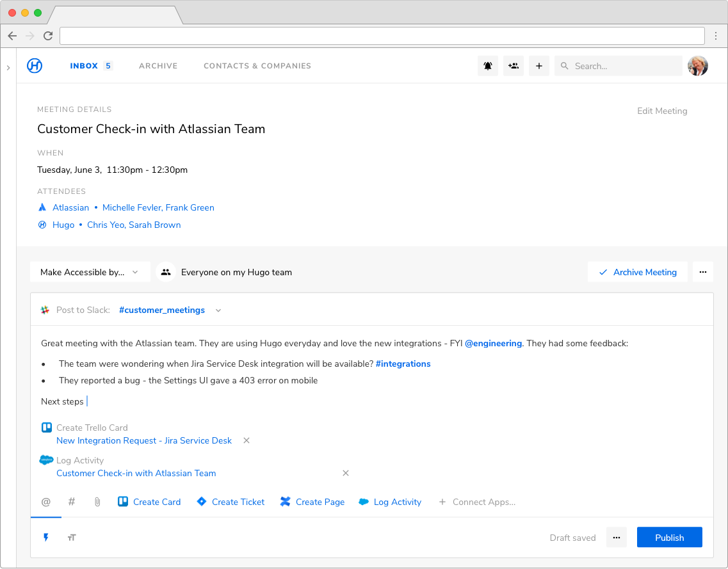Insert a mention with the @ icon
The width and height of the screenshot is (728, 569).
coord(46,502)
